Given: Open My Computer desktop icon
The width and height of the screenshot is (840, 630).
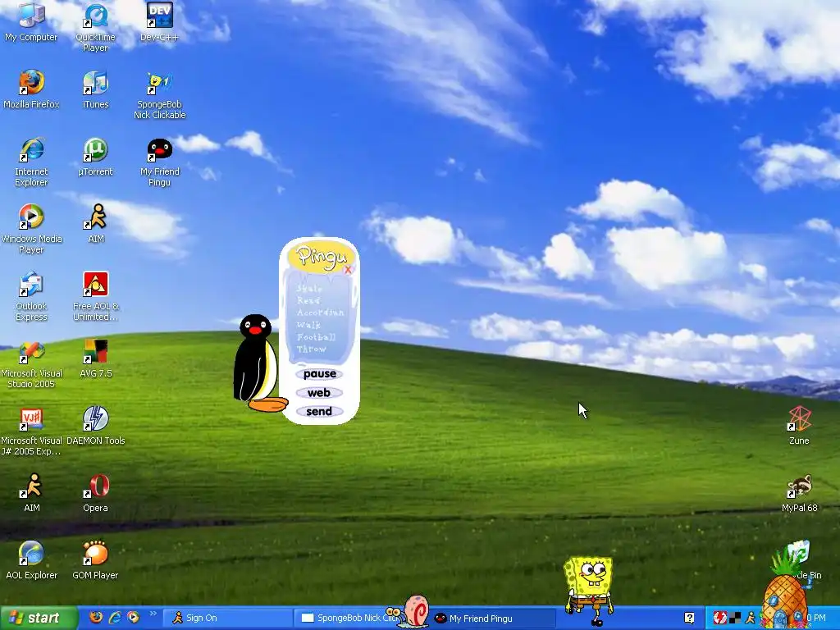Looking at the screenshot, I should [x=31, y=22].
